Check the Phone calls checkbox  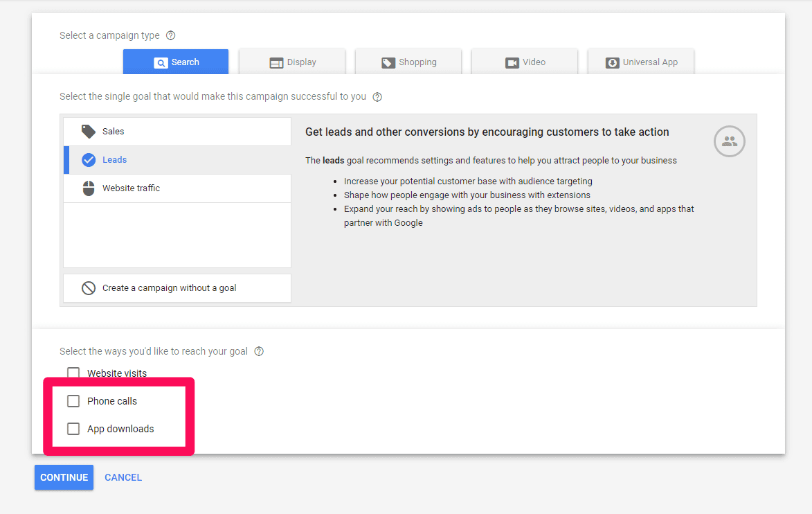tap(73, 401)
